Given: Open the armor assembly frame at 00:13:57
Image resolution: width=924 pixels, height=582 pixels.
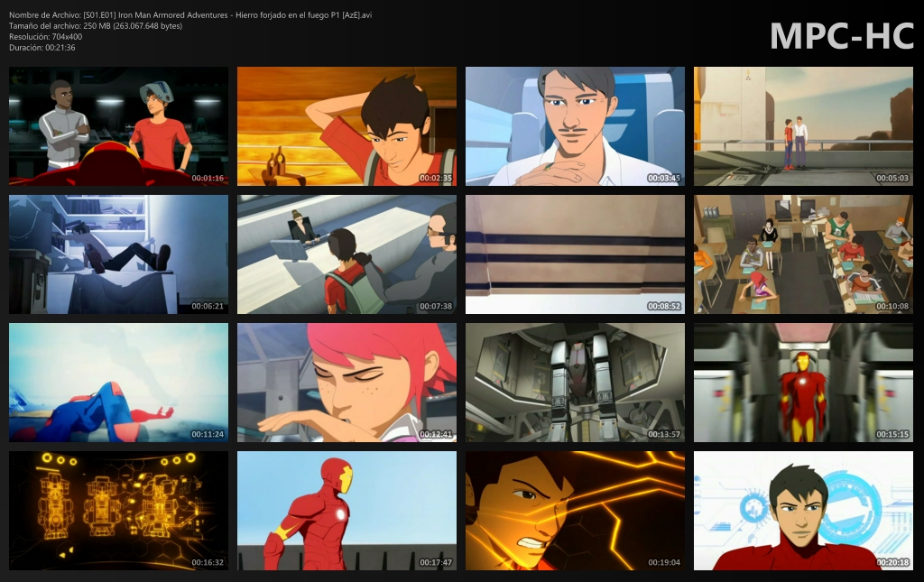Looking at the screenshot, I should pos(575,382).
